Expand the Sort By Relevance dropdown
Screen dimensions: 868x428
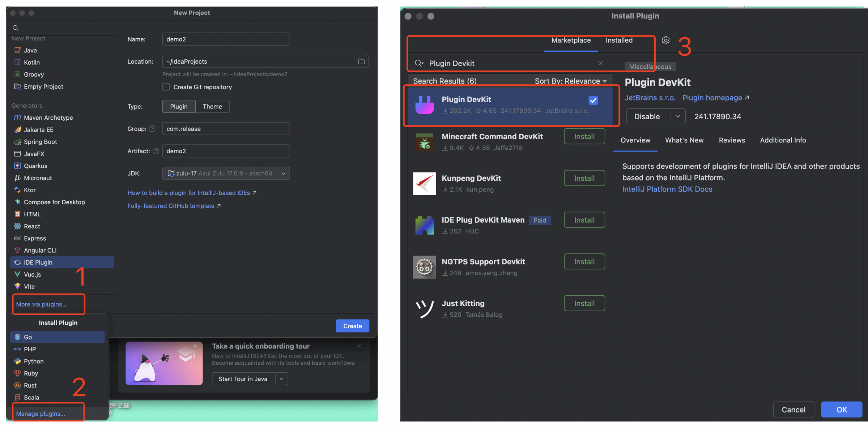(x=571, y=81)
